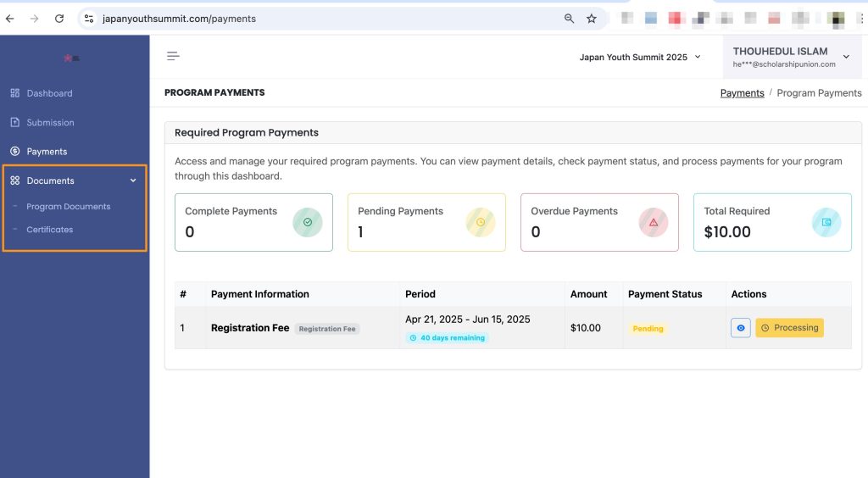This screenshot has height=478, width=868.
Task: Open the Japan Youth Summit 2025 program dropdown
Action: [x=640, y=57]
